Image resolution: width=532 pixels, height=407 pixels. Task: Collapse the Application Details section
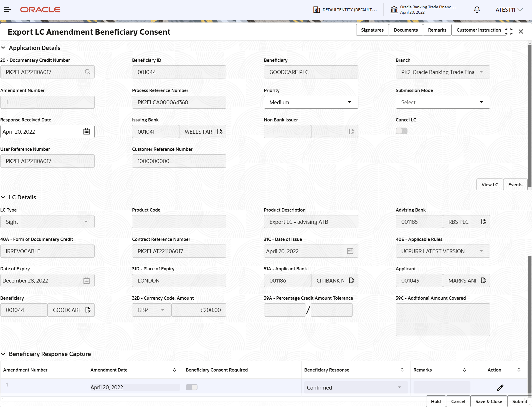[3, 47]
